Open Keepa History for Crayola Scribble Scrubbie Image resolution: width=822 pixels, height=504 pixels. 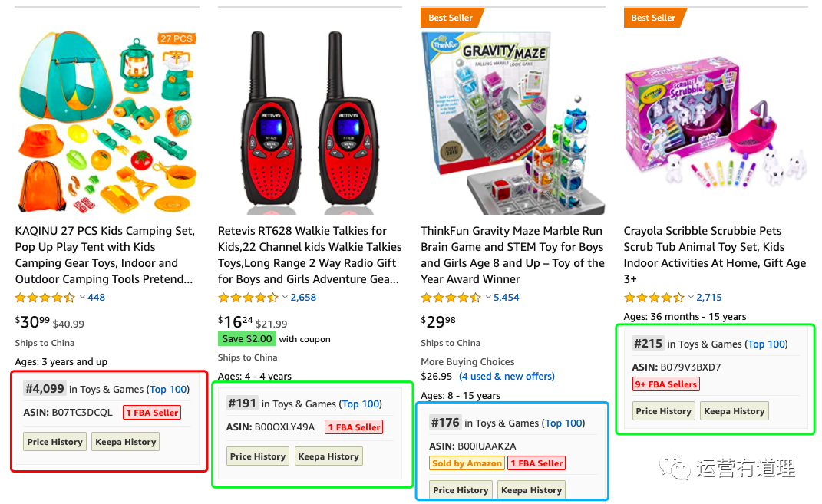tap(734, 411)
